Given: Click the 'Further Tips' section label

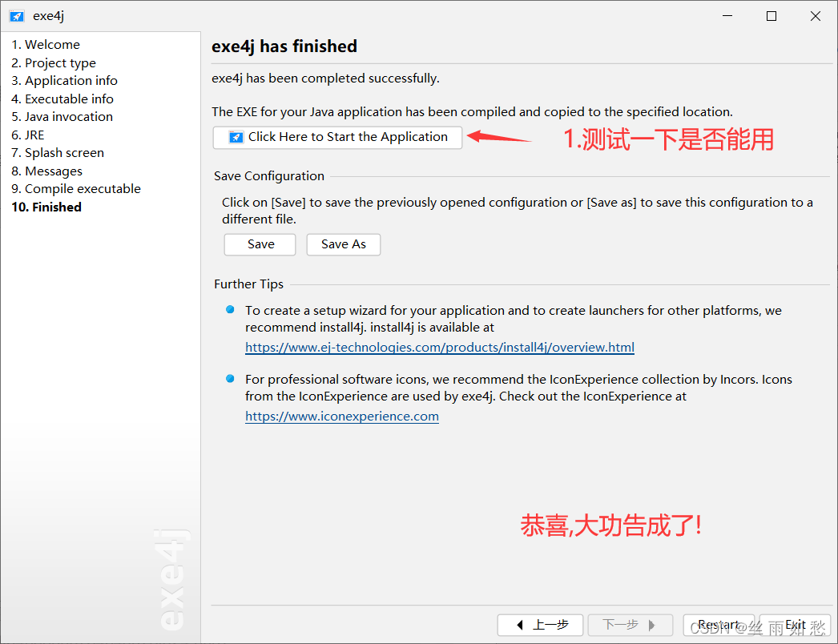Looking at the screenshot, I should tap(248, 284).
